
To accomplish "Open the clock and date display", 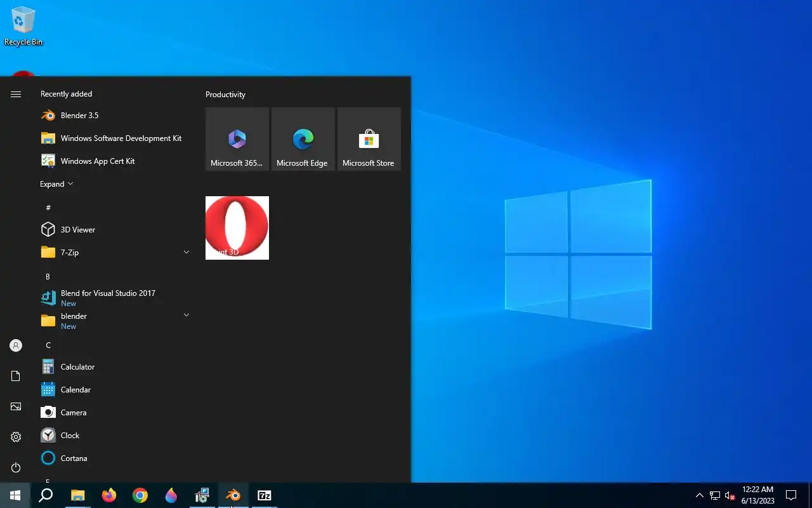I will click(x=758, y=495).
